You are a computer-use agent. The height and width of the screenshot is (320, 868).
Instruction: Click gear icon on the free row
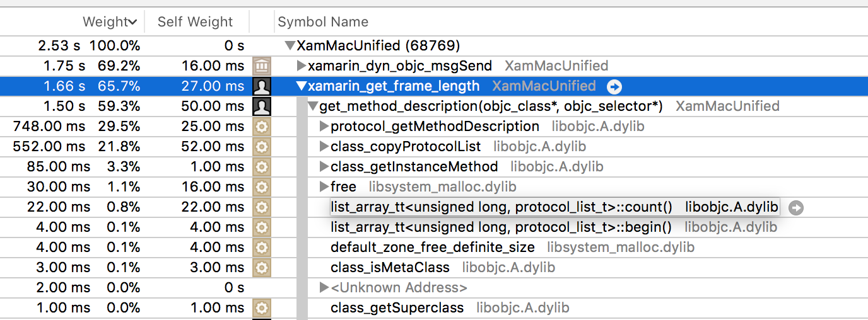tap(261, 187)
